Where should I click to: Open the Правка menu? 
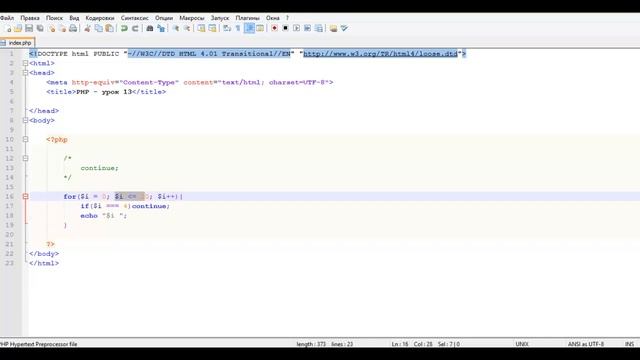pos(30,18)
